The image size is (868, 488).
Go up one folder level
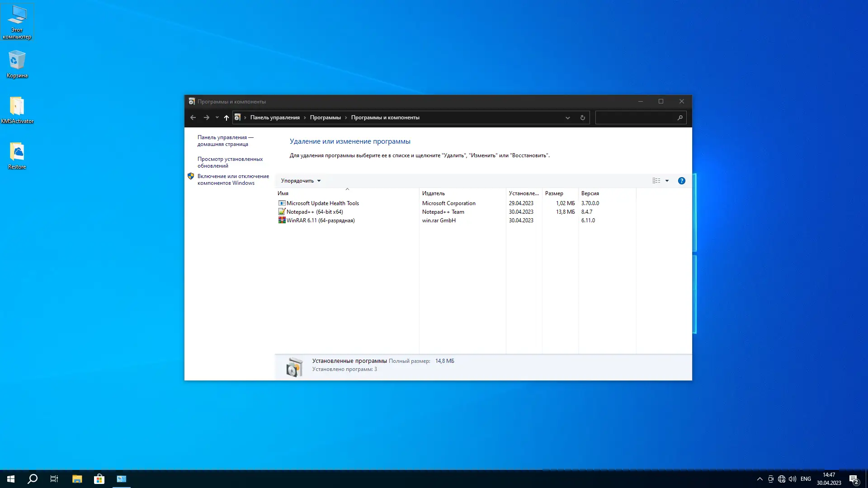pyautogui.click(x=226, y=117)
